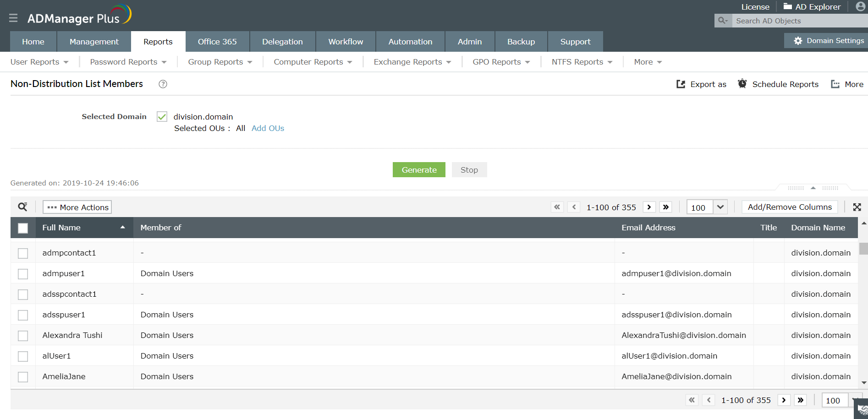The width and height of the screenshot is (868, 419).
Task: Open the table search filter icon
Action: [22, 207]
